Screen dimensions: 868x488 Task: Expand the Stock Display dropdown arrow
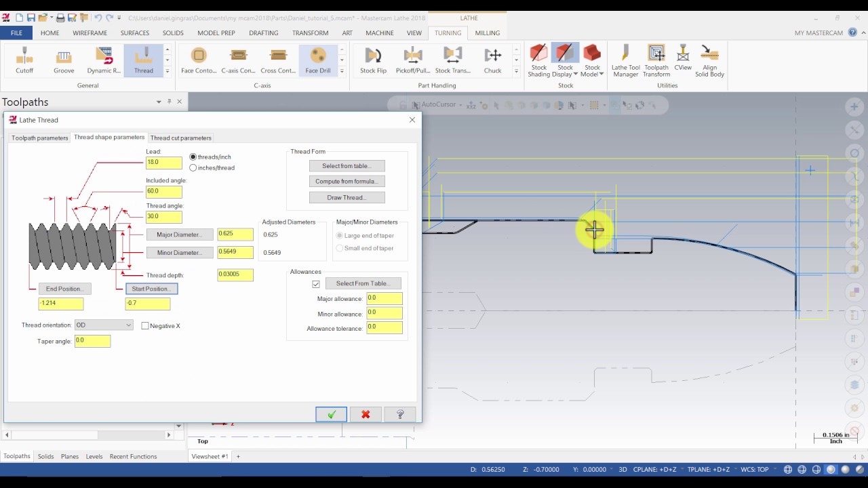point(575,74)
